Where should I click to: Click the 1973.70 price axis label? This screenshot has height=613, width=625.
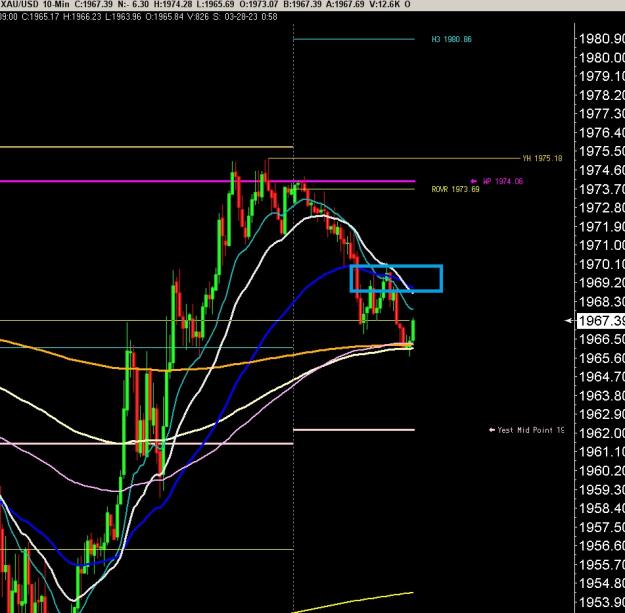coord(601,189)
